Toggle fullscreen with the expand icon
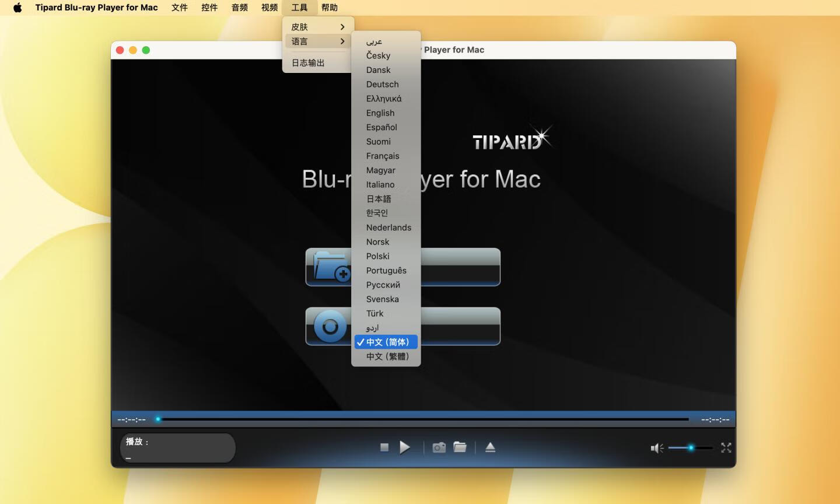Image resolution: width=840 pixels, height=504 pixels. 726,447
